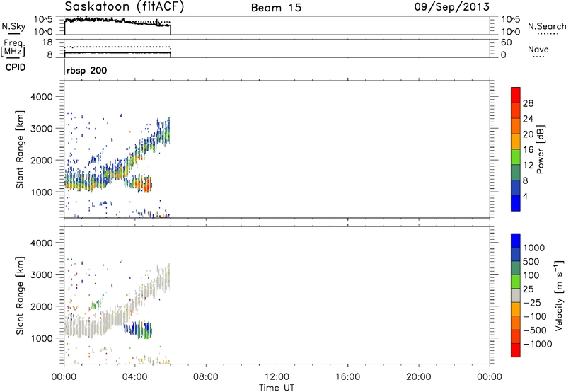Image resolution: width=566 pixels, height=392 pixels.
Task: Click the "28" label on the Power colorbar
Action: (528, 103)
